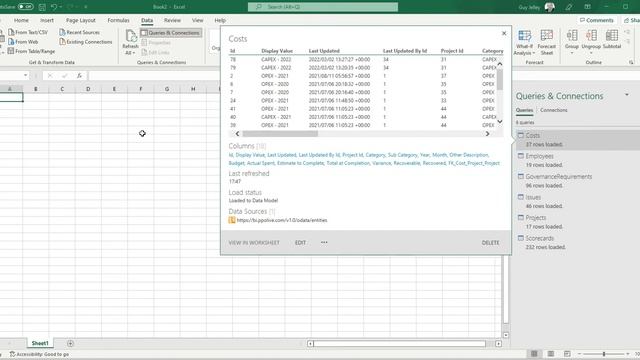Open Recent Sources
This screenshot has height=360, width=640.
pyautogui.click(x=79, y=32)
